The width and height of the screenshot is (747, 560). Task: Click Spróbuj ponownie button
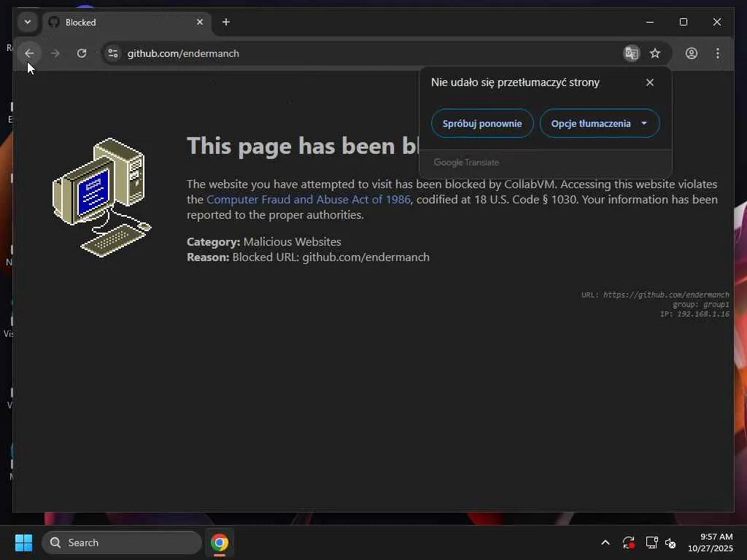click(482, 123)
